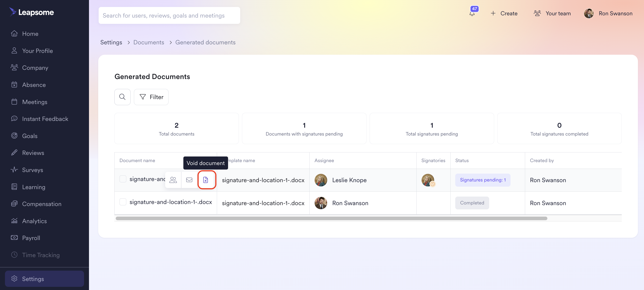Viewport: 644px width, 290px height.
Task: Click the Void document icon
Action: click(206, 180)
